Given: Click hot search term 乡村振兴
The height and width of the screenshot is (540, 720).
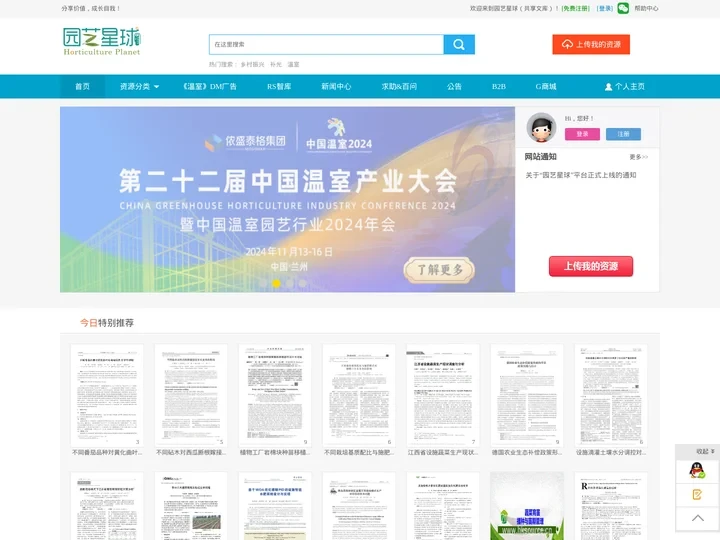Looking at the screenshot, I should (253, 65).
